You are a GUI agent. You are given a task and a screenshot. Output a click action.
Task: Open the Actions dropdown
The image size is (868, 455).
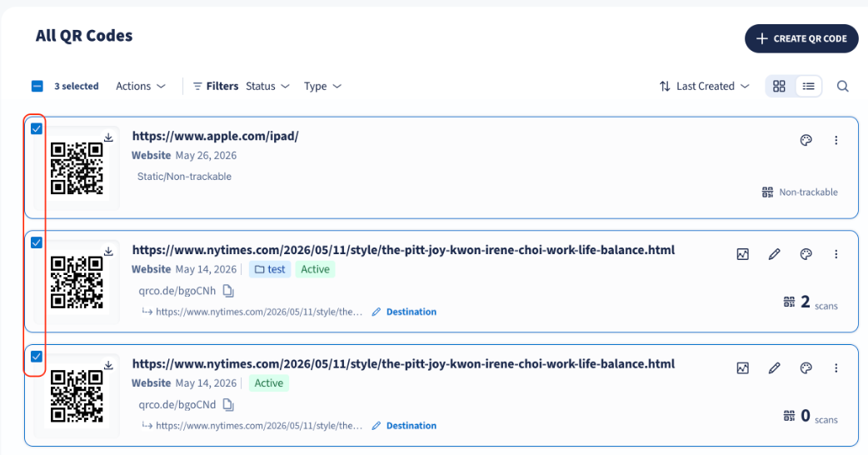pyautogui.click(x=141, y=87)
